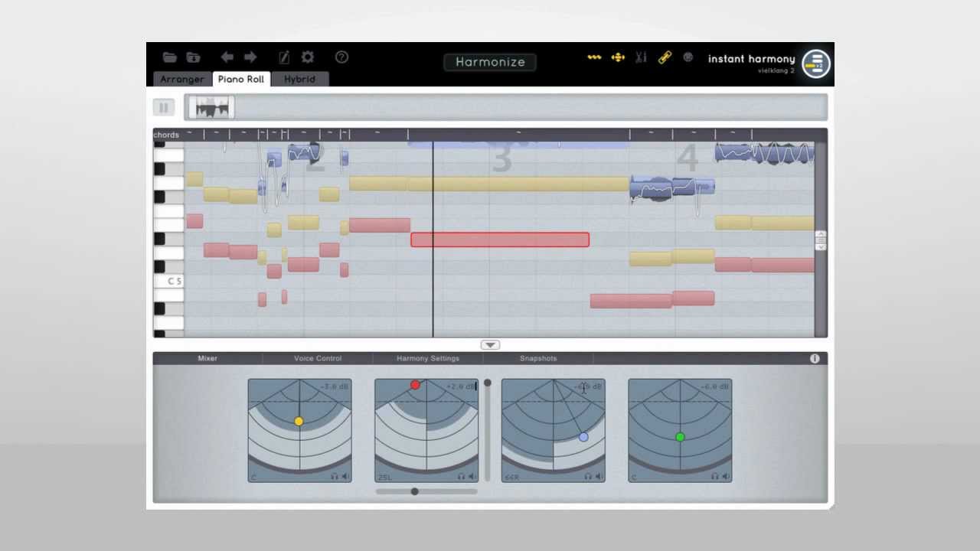Undo with the left arrow icon
The height and width of the screenshot is (551, 980).
click(x=227, y=57)
